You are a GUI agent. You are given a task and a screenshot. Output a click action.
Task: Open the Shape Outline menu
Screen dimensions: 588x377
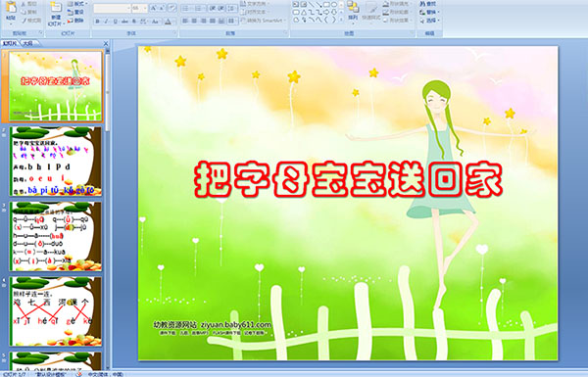point(398,12)
